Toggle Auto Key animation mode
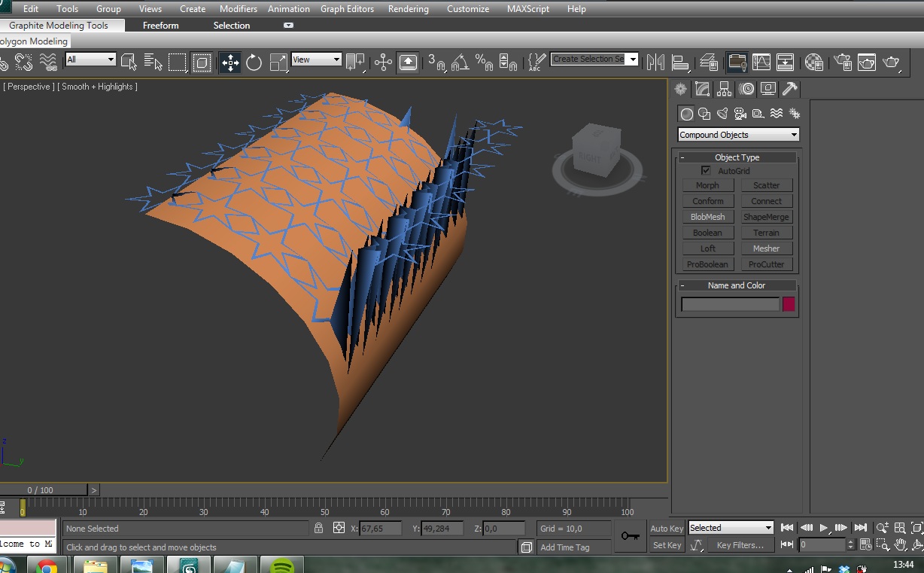The width and height of the screenshot is (924, 573). pyautogui.click(x=667, y=529)
